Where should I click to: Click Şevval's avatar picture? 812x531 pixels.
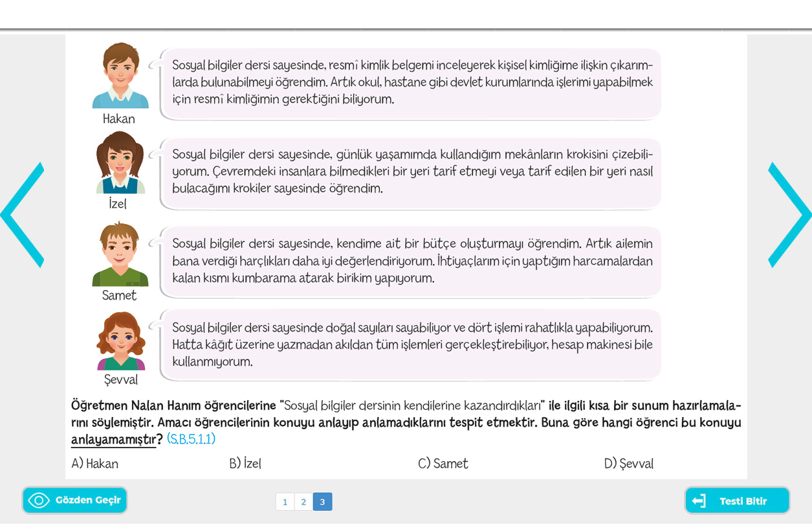pyautogui.click(x=120, y=340)
